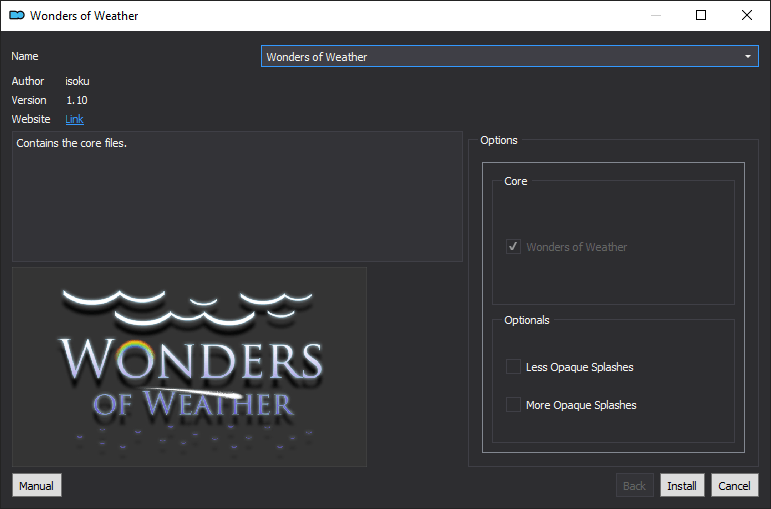Image resolution: width=771 pixels, height=509 pixels.
Task: Click the Install button
Action: coord(682,486)
